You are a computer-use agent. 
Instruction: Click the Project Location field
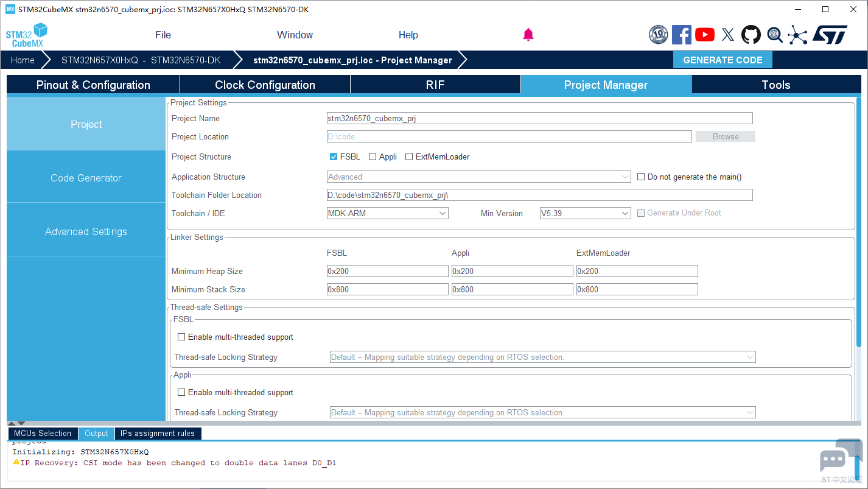(x=509, y=136)
